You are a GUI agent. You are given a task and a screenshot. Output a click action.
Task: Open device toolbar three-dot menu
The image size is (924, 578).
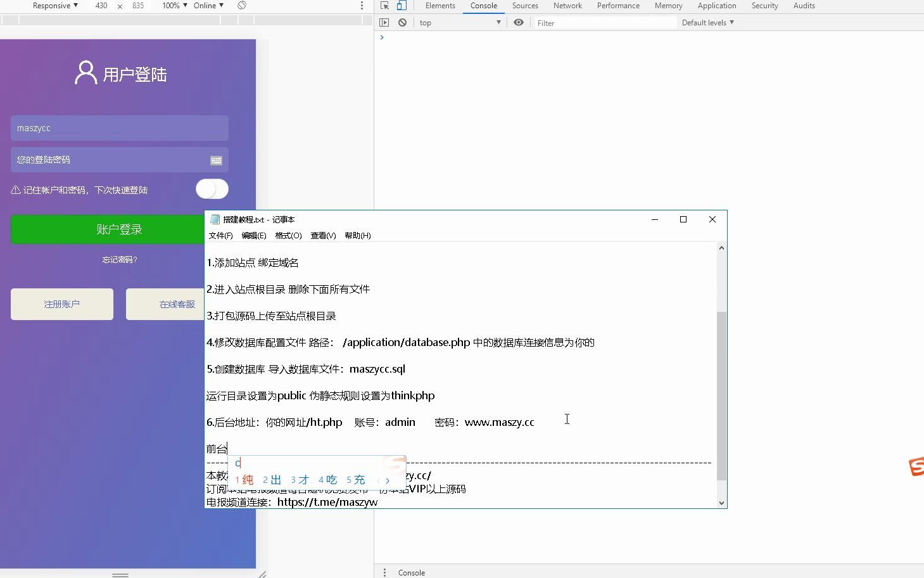(362, 6)
